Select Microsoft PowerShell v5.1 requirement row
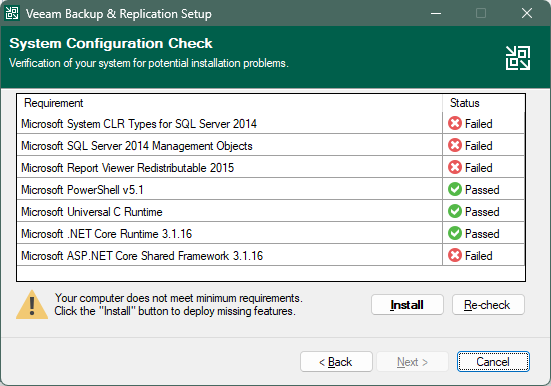551x386 pixels. coord(271,189)
